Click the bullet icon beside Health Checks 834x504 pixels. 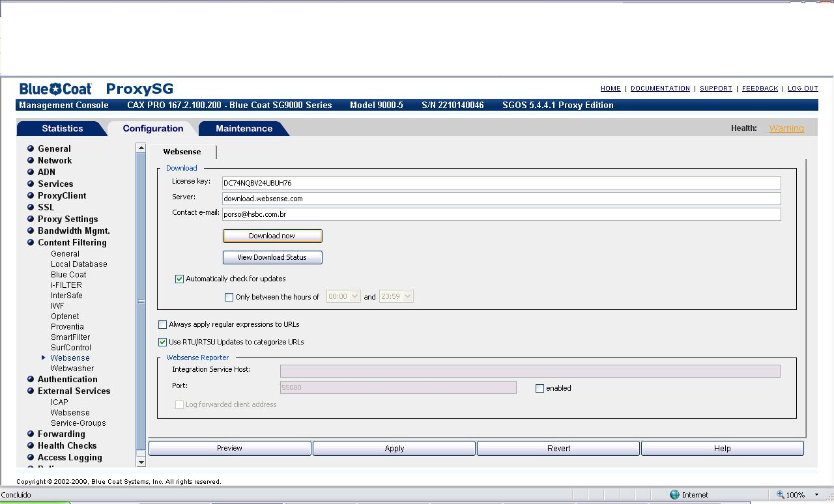point(31,445)
